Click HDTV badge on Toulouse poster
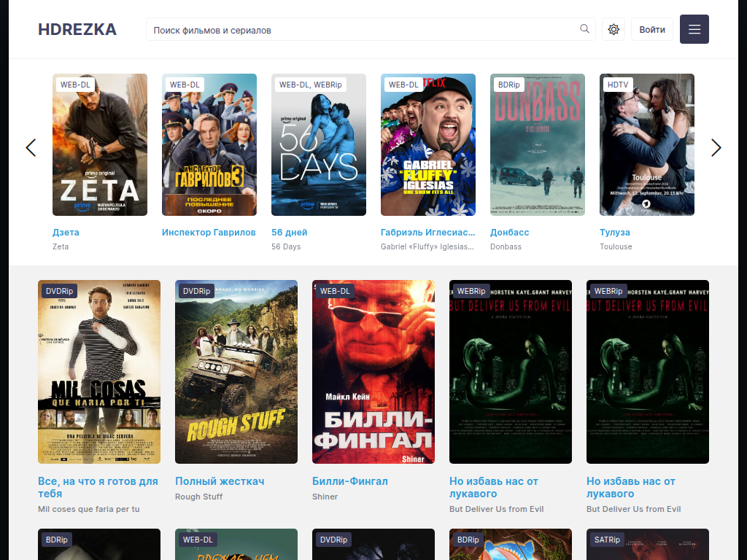The width and height of the screenshot is (747, 560). 618,85
